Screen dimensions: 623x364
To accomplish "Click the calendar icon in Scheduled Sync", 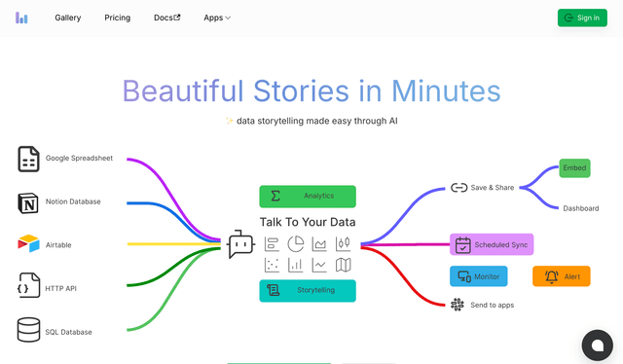I will tap(463, 245).
